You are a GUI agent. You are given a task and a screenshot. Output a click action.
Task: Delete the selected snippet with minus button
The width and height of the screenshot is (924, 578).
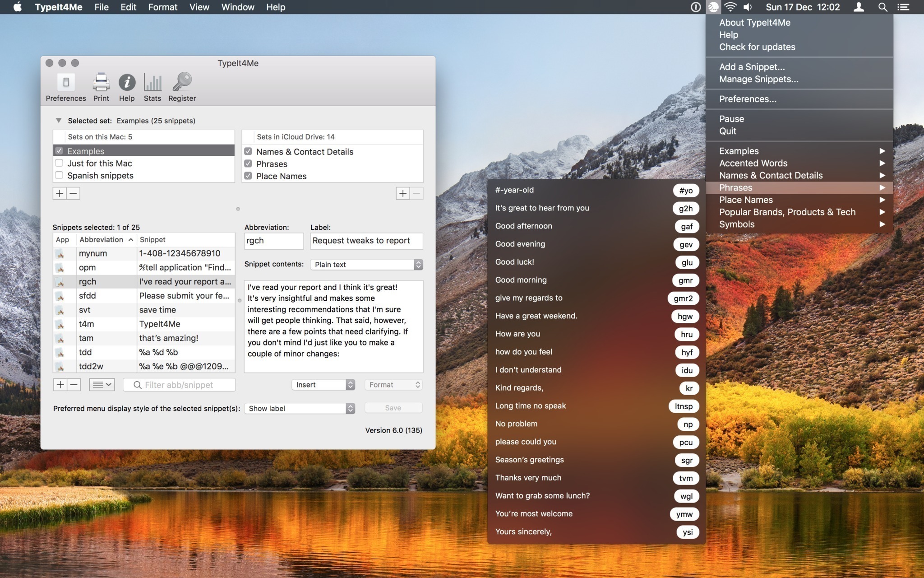(x=74, y=385)
